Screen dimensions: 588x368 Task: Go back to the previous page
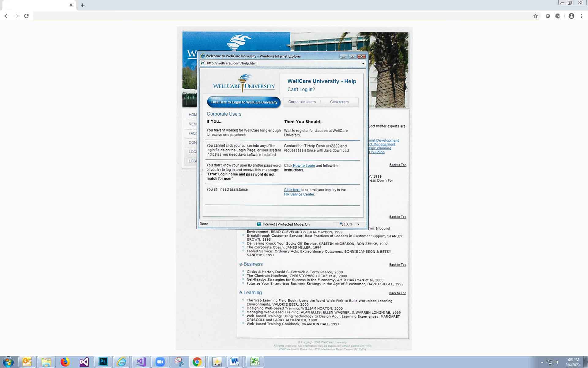[7, 16]
